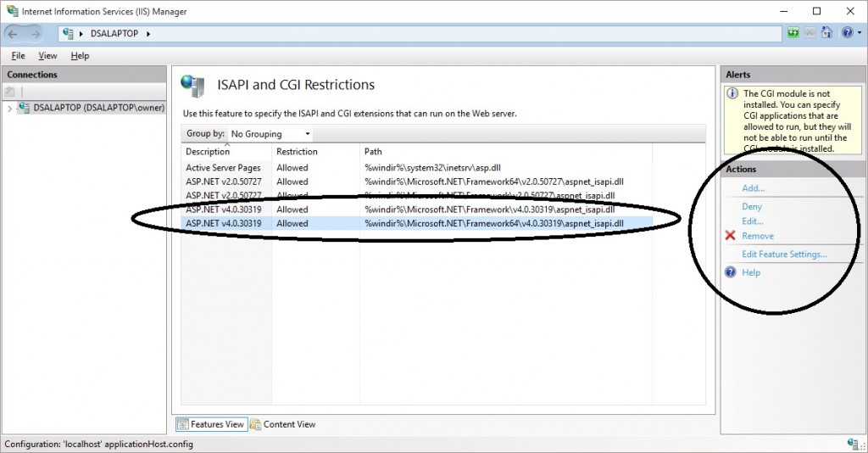Click Edit Feature Settings... link
This screenshot has width=868, height=453.
[784, 254]
